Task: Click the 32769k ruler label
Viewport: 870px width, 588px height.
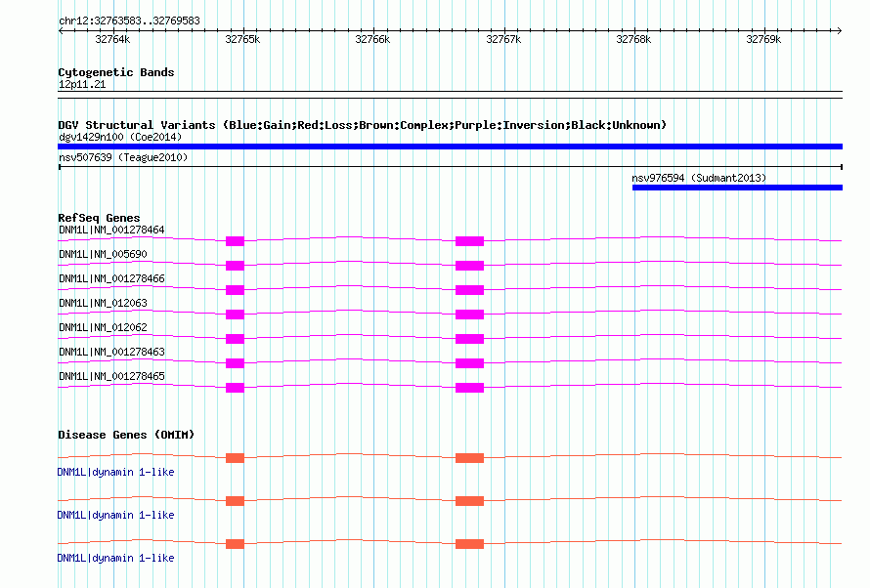Action: (763, 39)
